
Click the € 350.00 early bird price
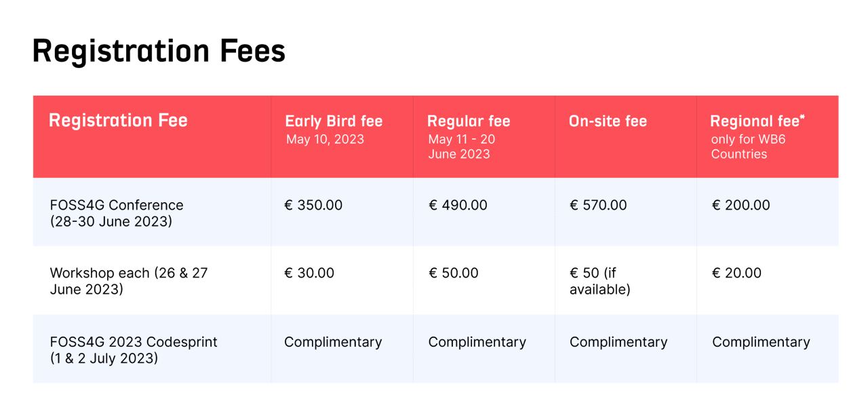pyautogui.click(x=313, y=205)
